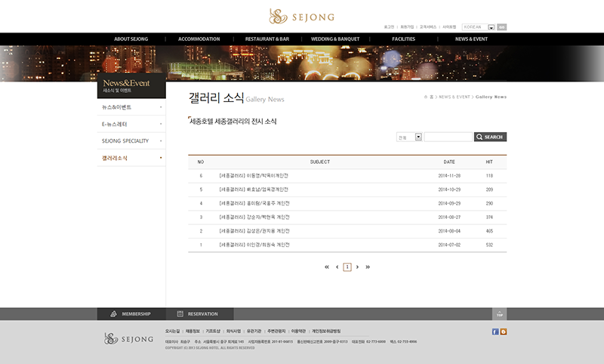Click the NO column header
The height and width of the screenshot is (364, 604).
pos(201,162)
